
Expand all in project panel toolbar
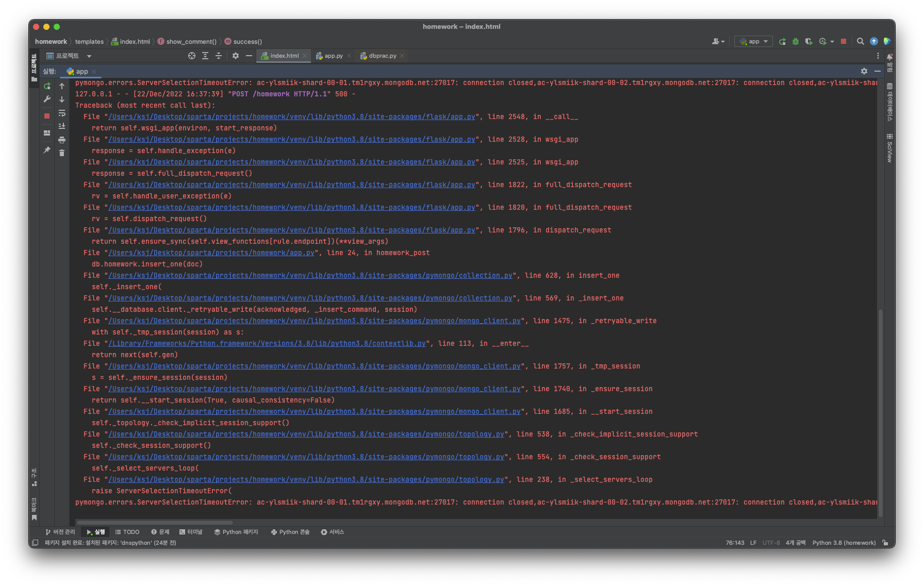click(205, 56)
